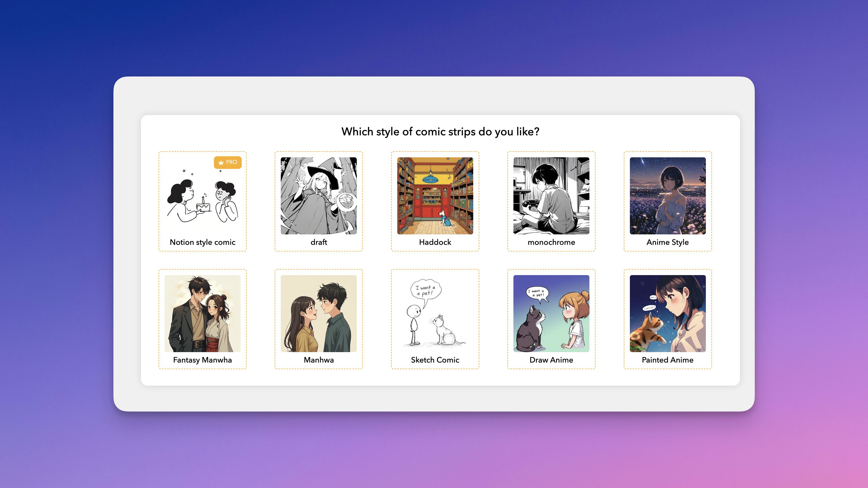This screenshot has width=868, height=488.
Task: Click the "Haddock" style label
Action: [x=435, y=242]
